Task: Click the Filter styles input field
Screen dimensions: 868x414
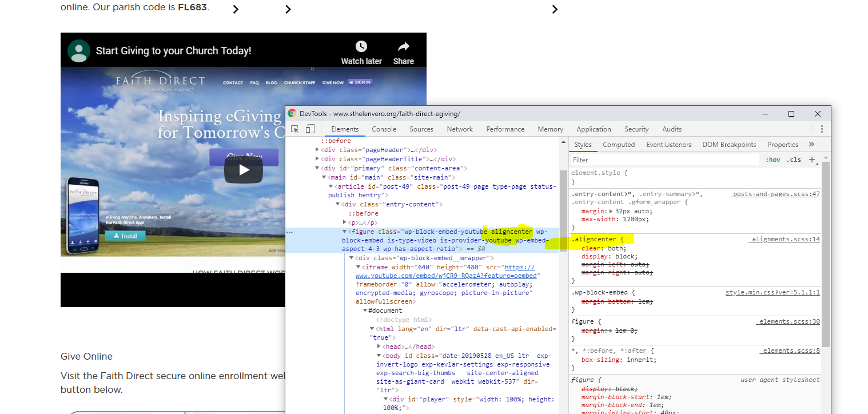Action: tap(663, 160)
